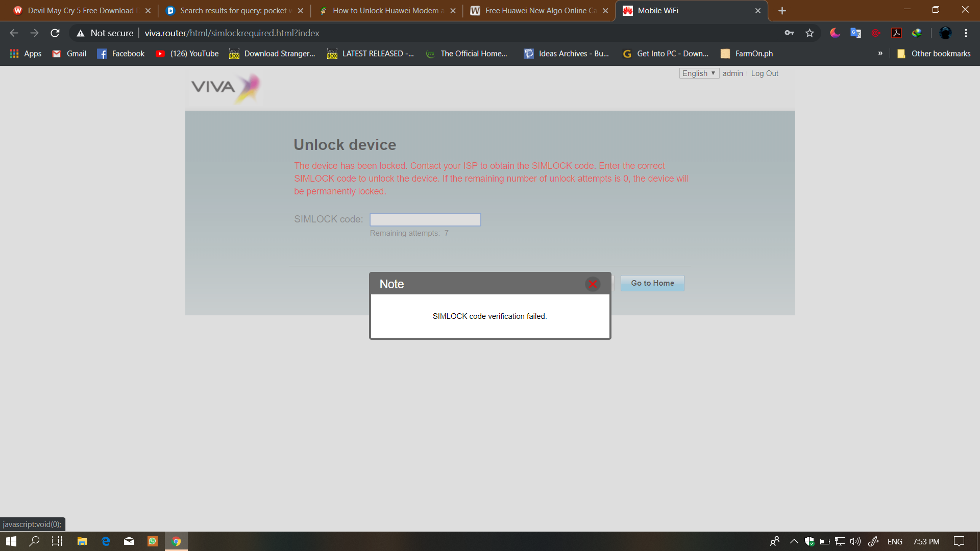
Task: Click the SIMLOCK code input field
Action: point(425,219)
